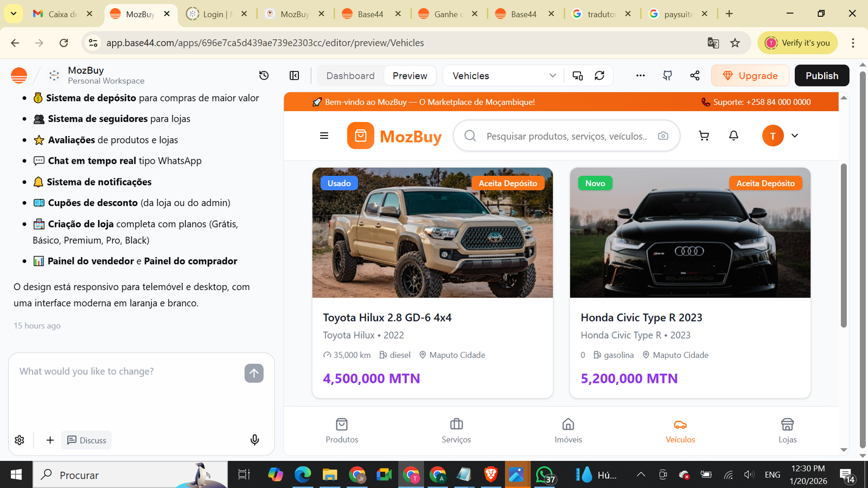Screen dimensions: 868x488
Task: Click the Novo badge on the Honda card
Action: click(x=595, y=183)
